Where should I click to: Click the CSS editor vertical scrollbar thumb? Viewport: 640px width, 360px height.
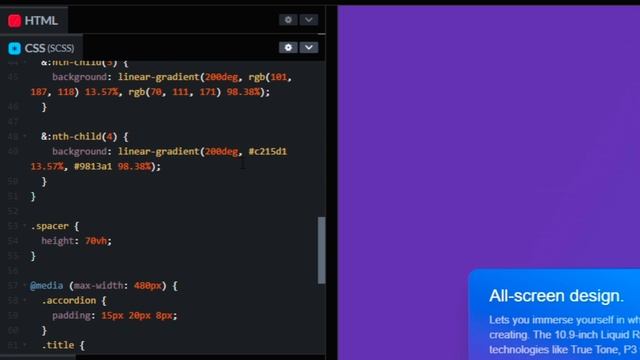click(x=322, y=250)
